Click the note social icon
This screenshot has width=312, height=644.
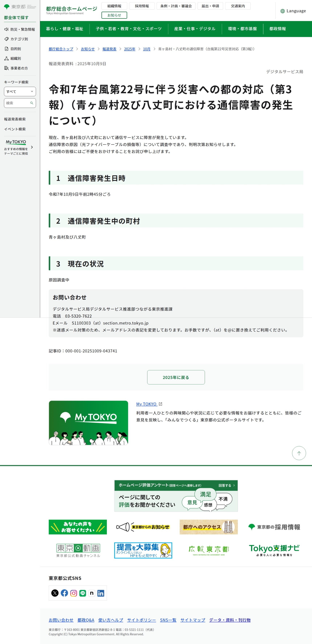click(x=92, y=593)
